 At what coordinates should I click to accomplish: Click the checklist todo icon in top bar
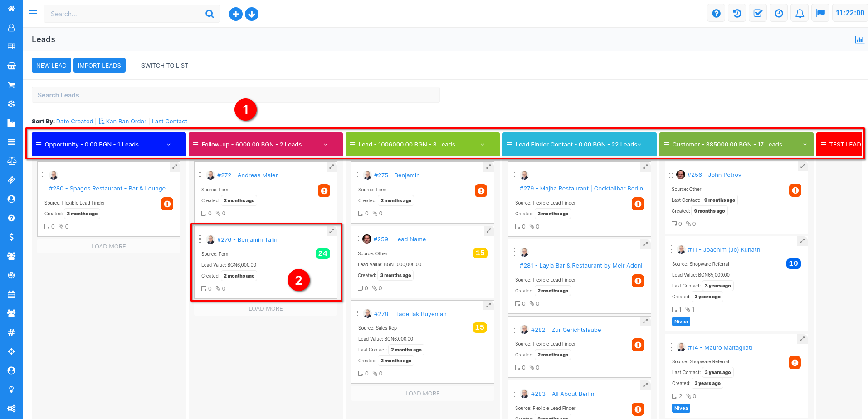click(758, 14)
